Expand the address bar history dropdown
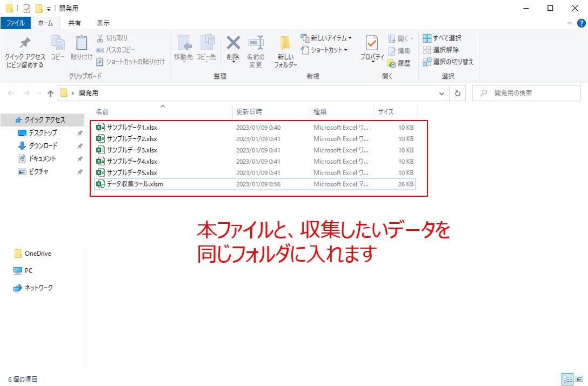Screen dimensions: 588x386 coord(442,94)
